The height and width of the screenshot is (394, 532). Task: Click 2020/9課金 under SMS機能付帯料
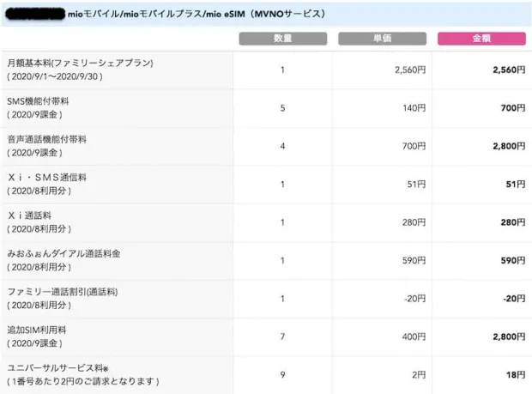(34, 115)
